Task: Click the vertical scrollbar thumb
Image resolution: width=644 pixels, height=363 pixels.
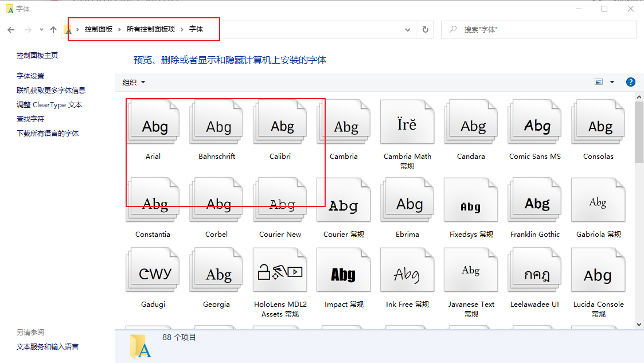Action: (x=639, y=132)
